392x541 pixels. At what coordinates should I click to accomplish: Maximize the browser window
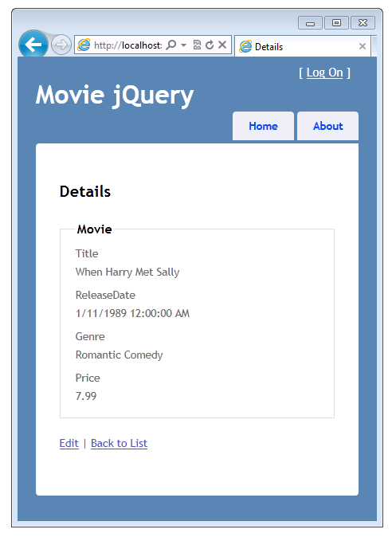(336, 23)
